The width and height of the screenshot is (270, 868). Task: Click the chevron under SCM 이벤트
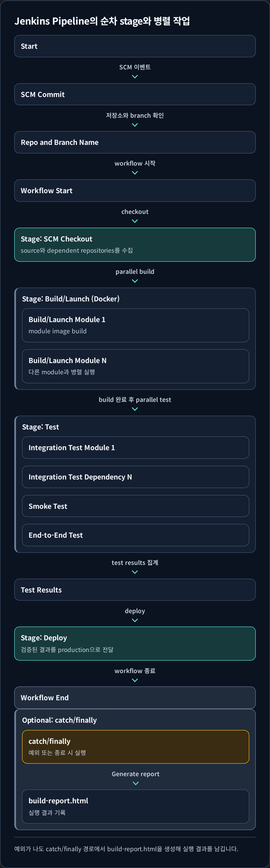135,77
